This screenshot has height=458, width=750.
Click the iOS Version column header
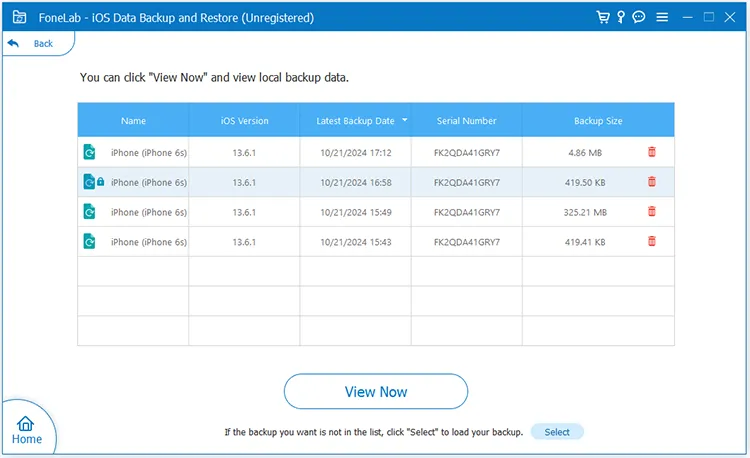click(x=244, y=121)
